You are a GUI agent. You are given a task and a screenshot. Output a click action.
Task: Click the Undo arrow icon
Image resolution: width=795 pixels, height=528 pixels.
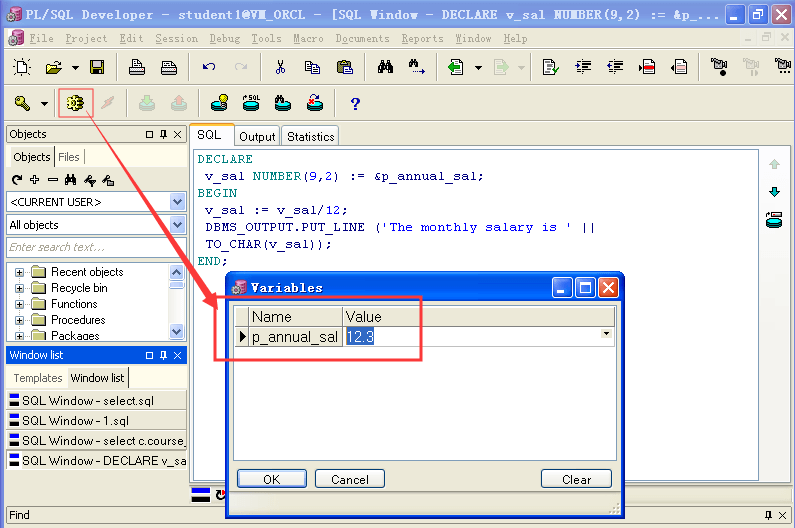[209, 67]
